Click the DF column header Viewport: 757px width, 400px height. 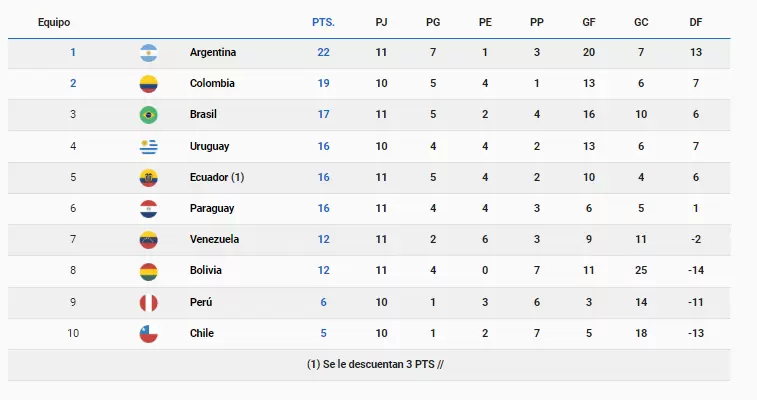(x=695, y=22)
